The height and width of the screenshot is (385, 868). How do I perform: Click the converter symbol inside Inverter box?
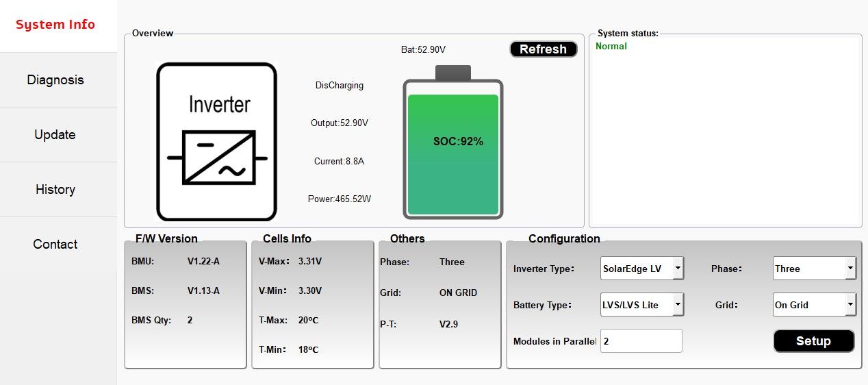point(218,158)
